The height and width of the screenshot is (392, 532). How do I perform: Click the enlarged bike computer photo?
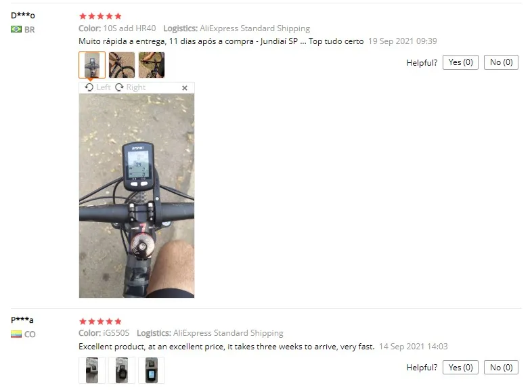pos(137,196)
